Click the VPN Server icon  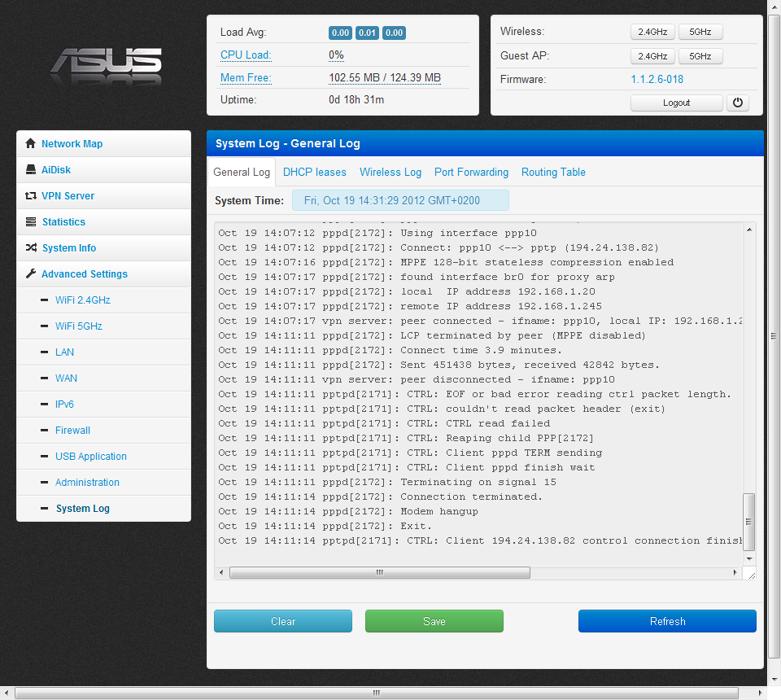(x=31, y=196)
